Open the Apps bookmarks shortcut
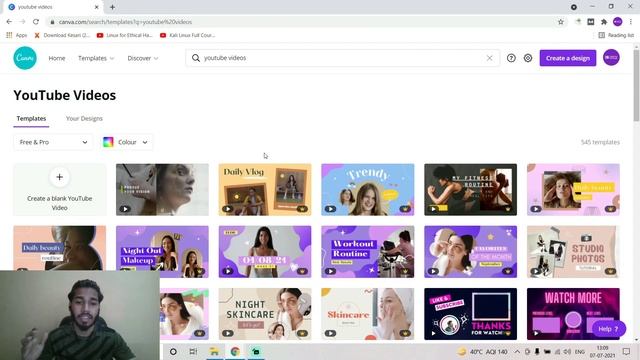This screenshot has height=360, width=640. (17, 36)
